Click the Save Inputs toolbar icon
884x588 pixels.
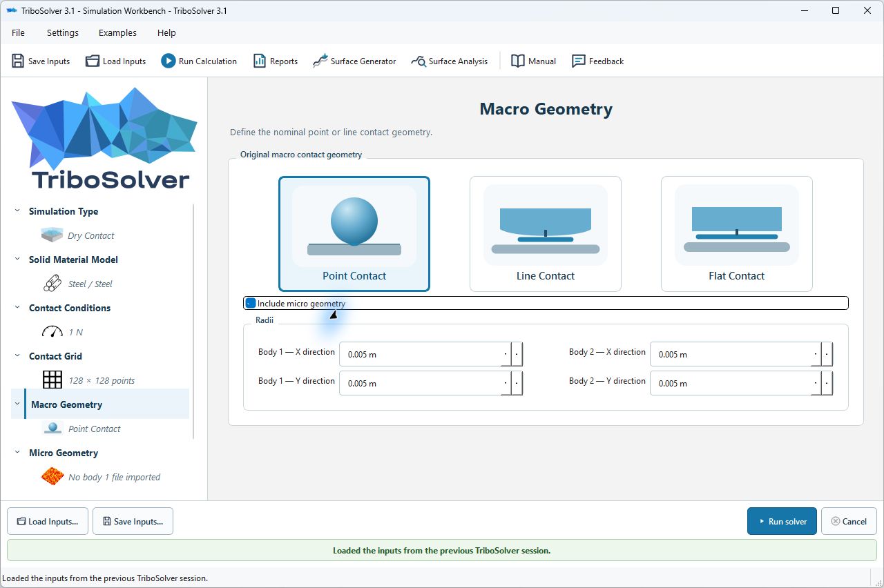18,61
